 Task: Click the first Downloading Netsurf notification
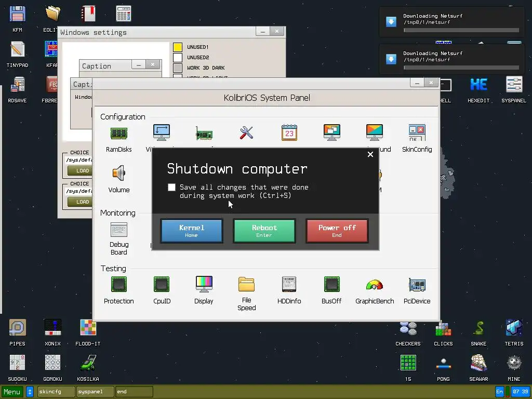point(452,22)
